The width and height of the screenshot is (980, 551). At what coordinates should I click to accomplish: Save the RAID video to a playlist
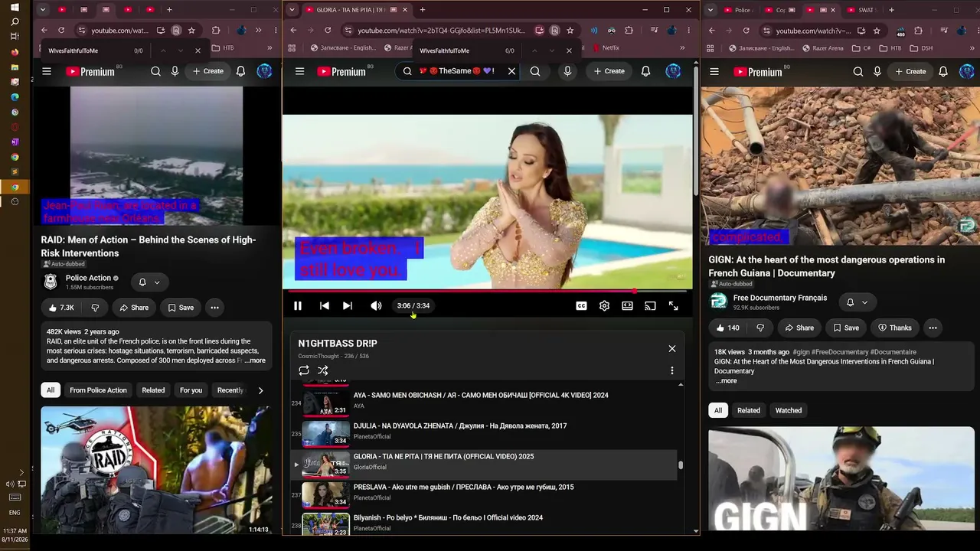click(181, 308)
